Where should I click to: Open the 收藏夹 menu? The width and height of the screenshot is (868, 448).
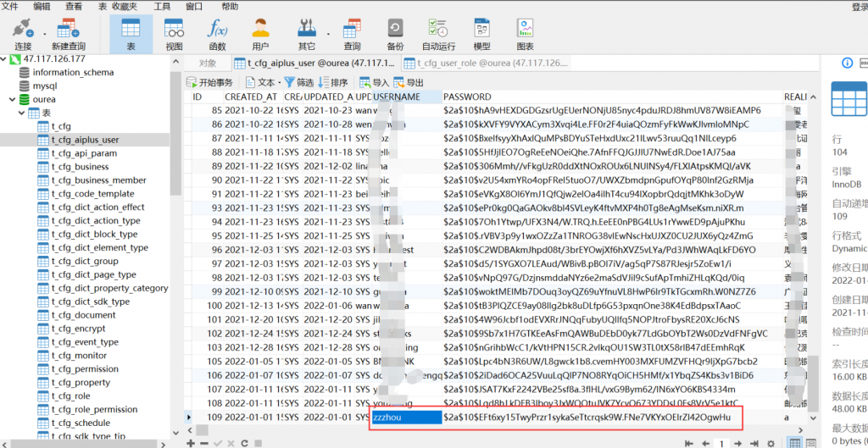pos(125,6)
